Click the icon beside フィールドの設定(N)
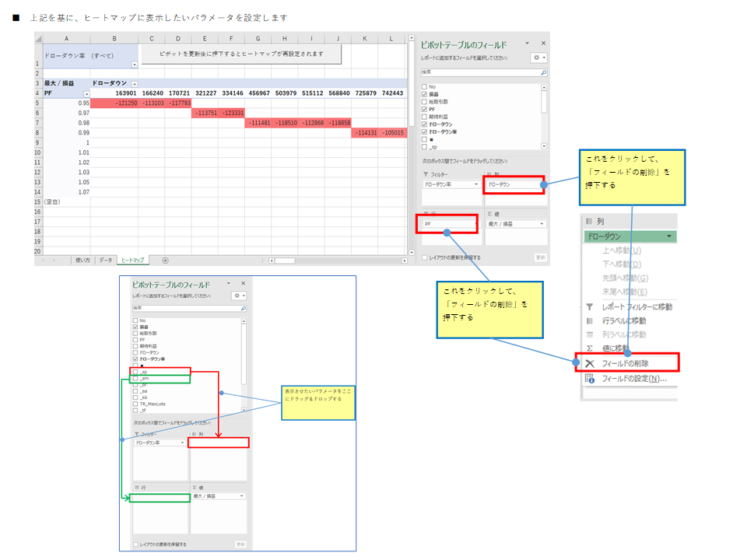 pyautogui.click(x=590, y=379)
